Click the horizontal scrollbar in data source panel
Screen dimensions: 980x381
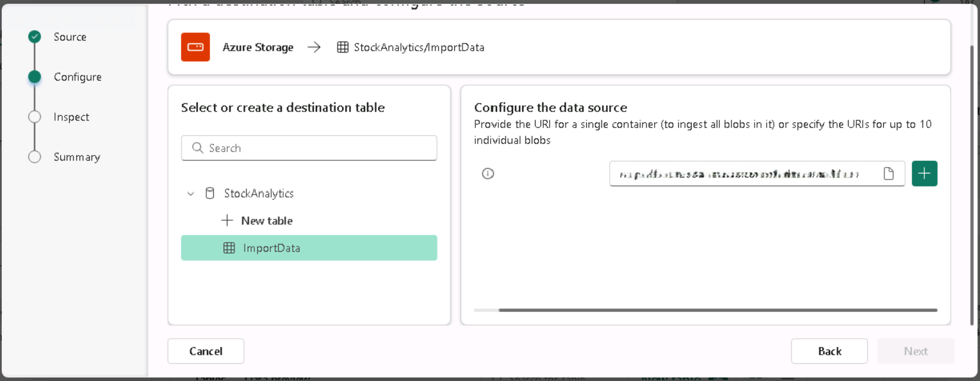(x=717, y=310)
